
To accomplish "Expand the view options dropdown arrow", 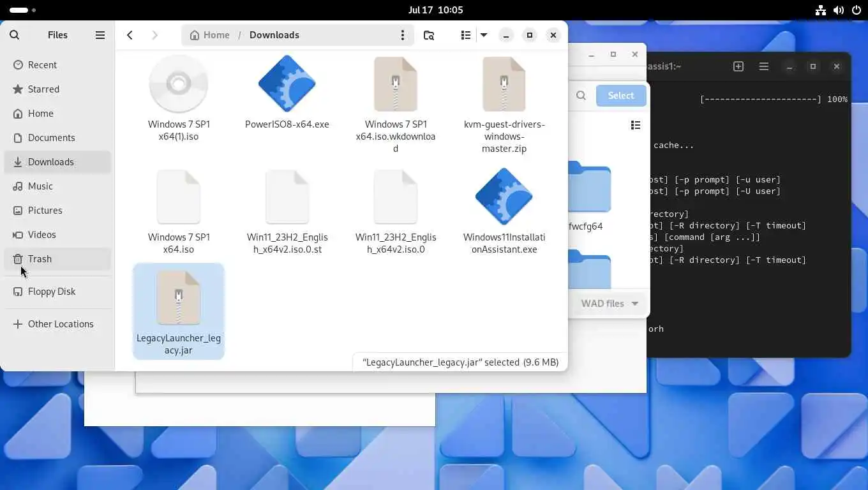I will pyautogui.click(x=484, y=35).
